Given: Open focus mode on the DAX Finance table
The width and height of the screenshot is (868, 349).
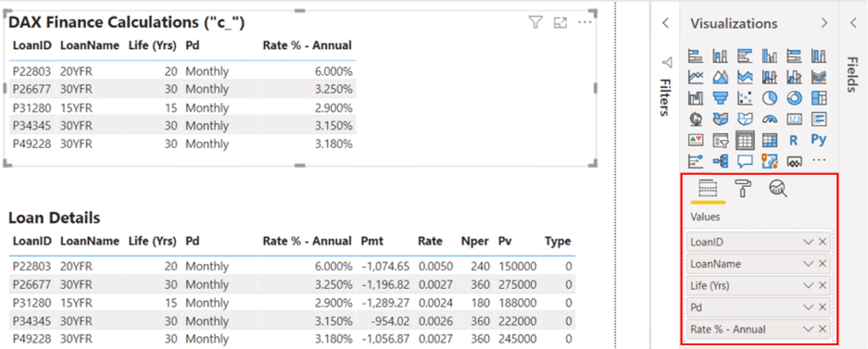Looking at the screenshot, I should tap(560, 22).
